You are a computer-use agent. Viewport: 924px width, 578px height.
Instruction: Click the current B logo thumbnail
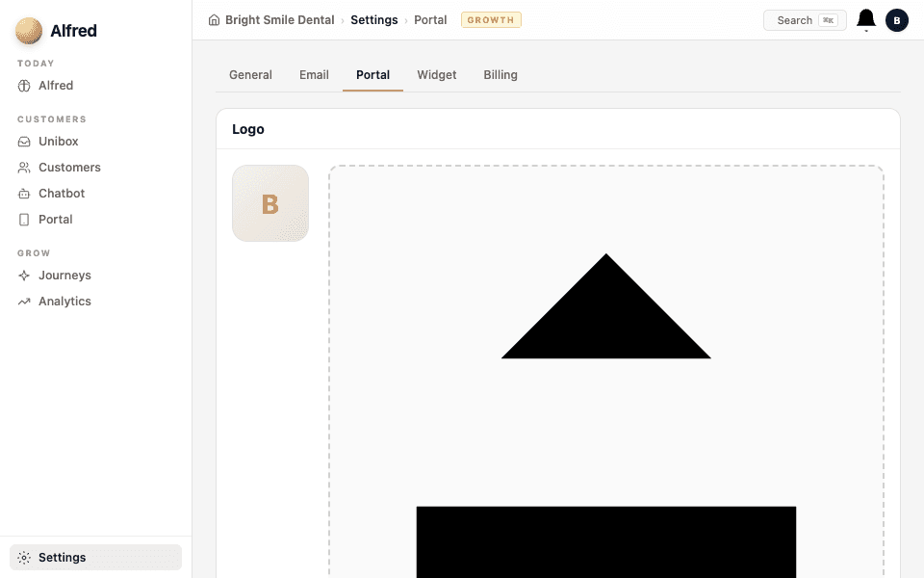pyautogui.click(x=269, y=203)
